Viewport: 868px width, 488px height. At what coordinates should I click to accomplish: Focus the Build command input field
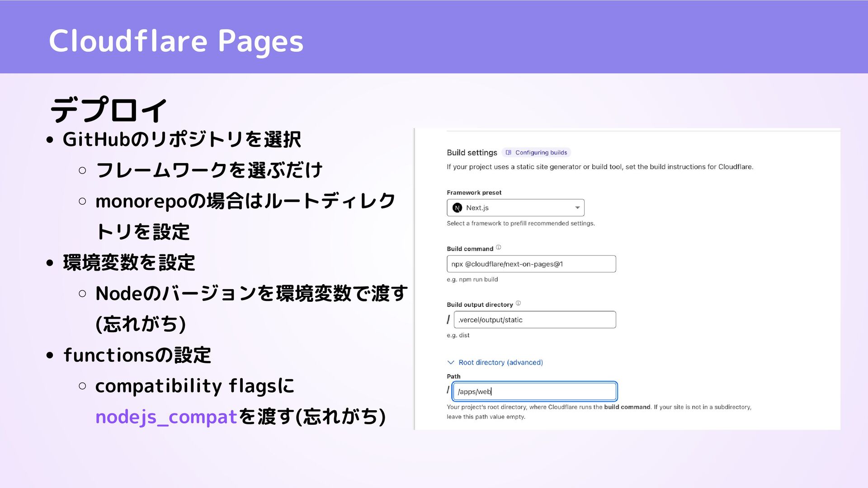click(531, 264)
